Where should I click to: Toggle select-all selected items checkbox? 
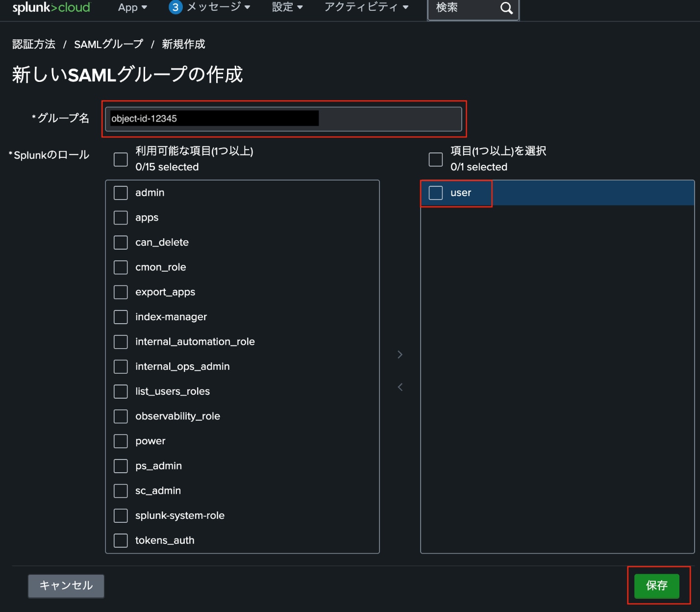(435, 159)
